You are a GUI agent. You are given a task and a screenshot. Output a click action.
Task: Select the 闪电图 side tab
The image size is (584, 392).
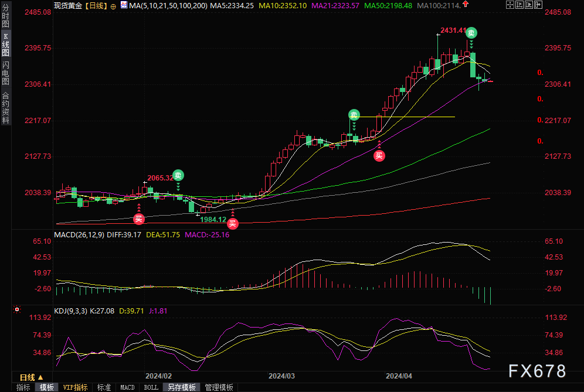(6, 72)
